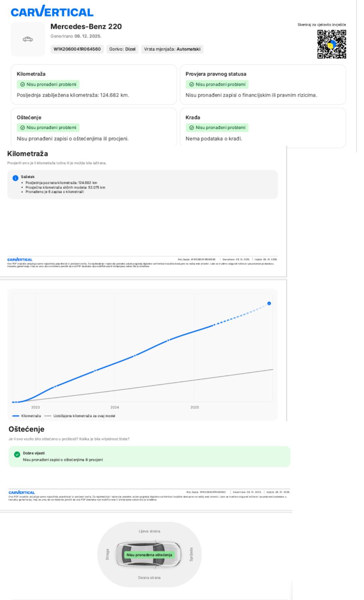Click green check icon next to Dobre vijesti
Image resolution: width=364 pixels, height=600 pixels.
(17, 454)
